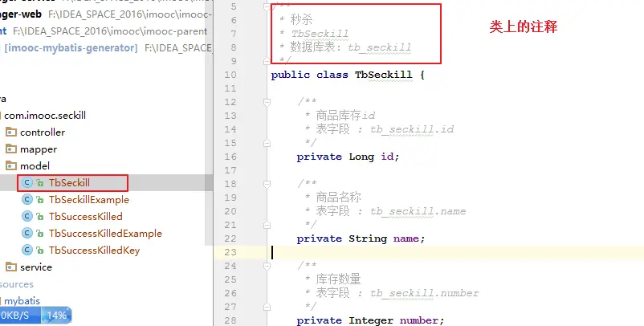The height and width of the screenshot is (326, 644).
Task: Click the model package folder icon
Action: (11, 165)
